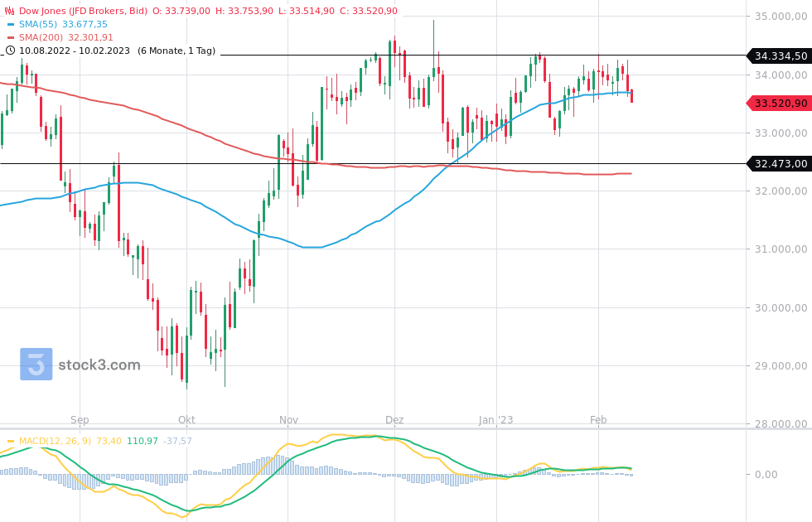Select the yellow MACD value 73,40
The width and height of the screenshot is (812, 522).
pos(109,441)
